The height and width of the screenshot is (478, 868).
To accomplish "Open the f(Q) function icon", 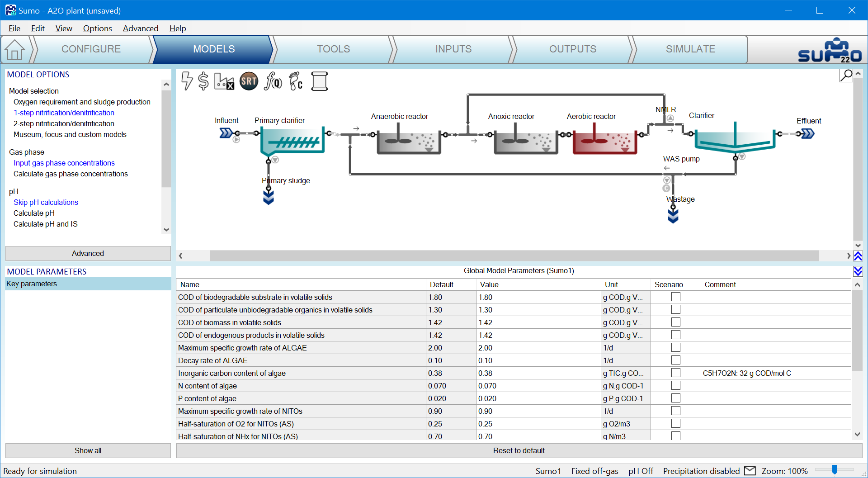I will 273,81.
